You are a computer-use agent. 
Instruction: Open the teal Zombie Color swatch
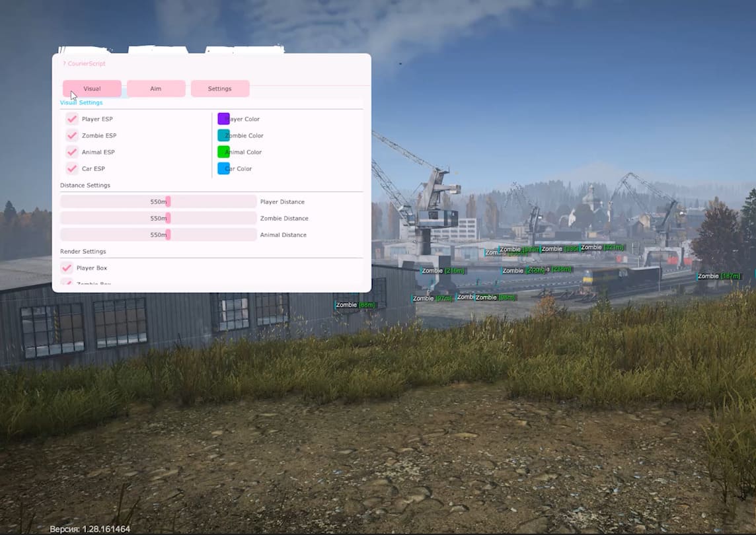[x=223, y=135]
